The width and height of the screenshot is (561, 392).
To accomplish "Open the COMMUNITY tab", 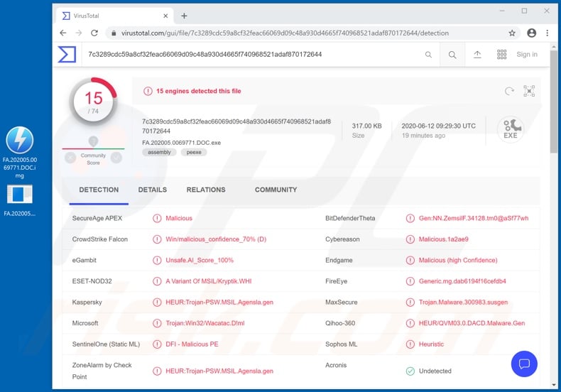I will click(x=276, y=190).
